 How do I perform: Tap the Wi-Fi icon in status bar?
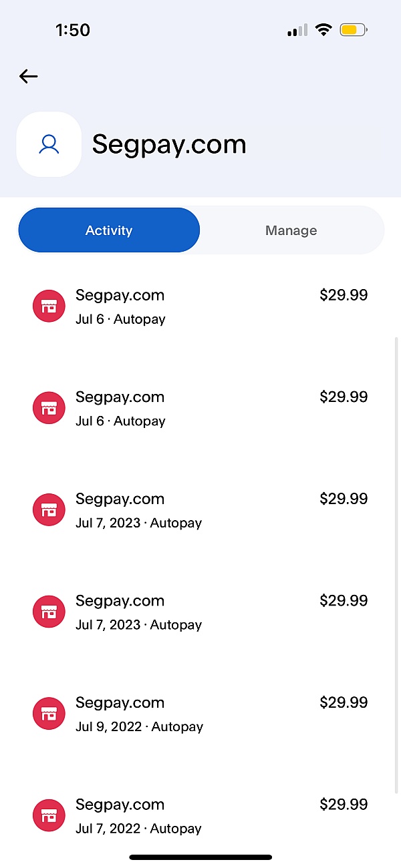[x=324, y=30]
